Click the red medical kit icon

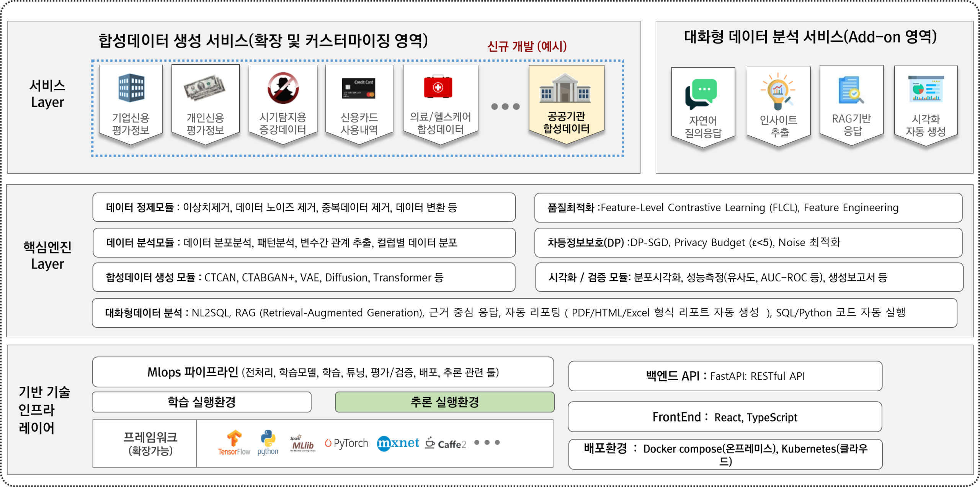(438, 87)
